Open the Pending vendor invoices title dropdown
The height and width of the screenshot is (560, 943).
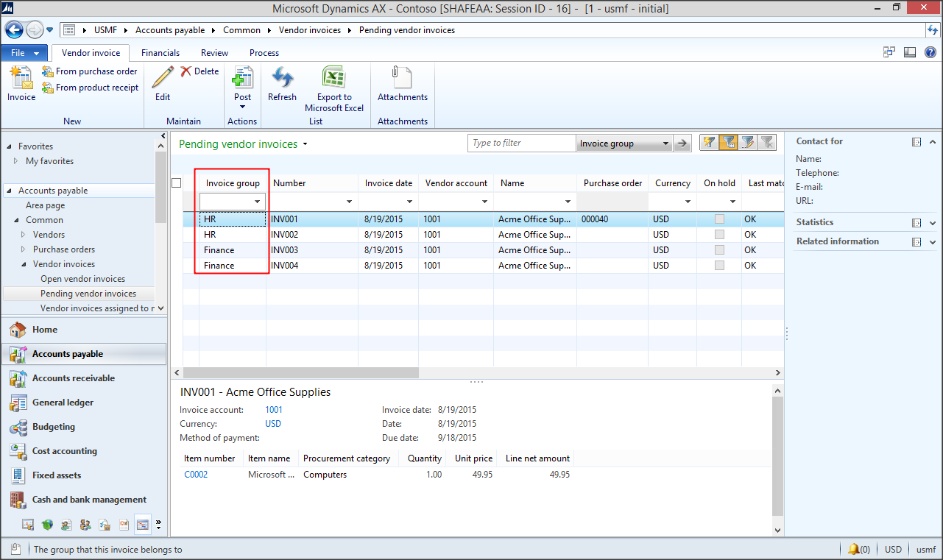pos(305,144)
